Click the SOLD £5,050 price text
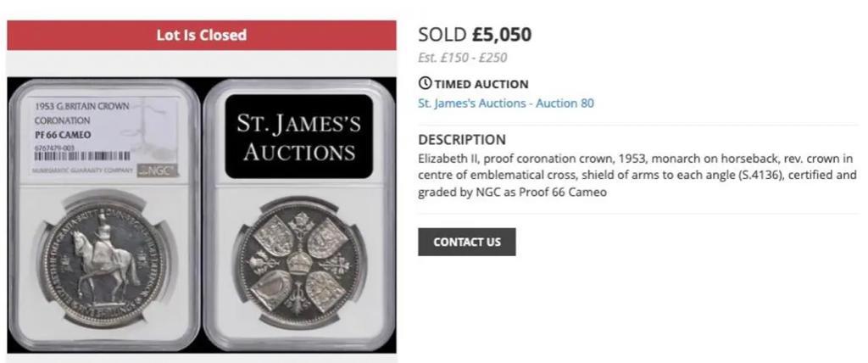This screenshot has height=363, width=868. [475, 35]
